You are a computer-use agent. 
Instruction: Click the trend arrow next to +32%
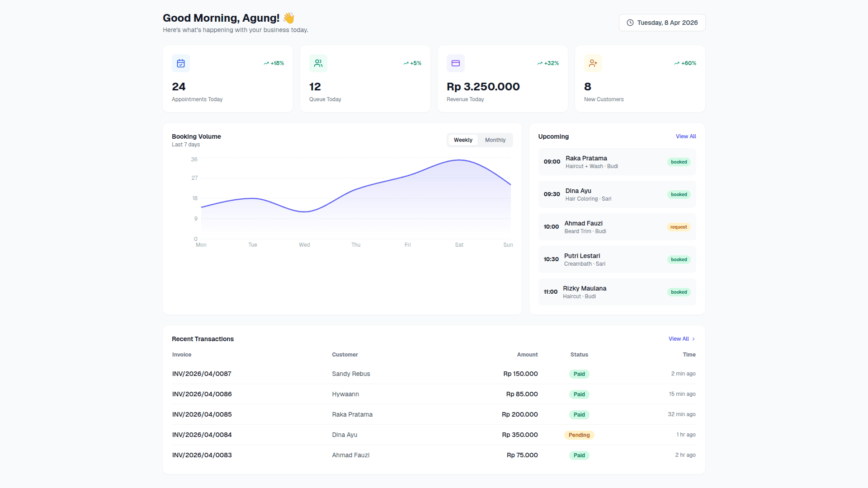[x=539, y=63]
